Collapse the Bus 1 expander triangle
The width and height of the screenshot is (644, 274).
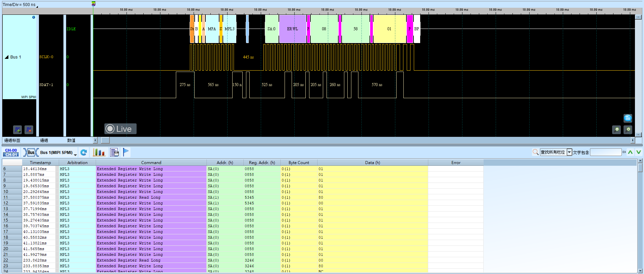coord(6,57)
